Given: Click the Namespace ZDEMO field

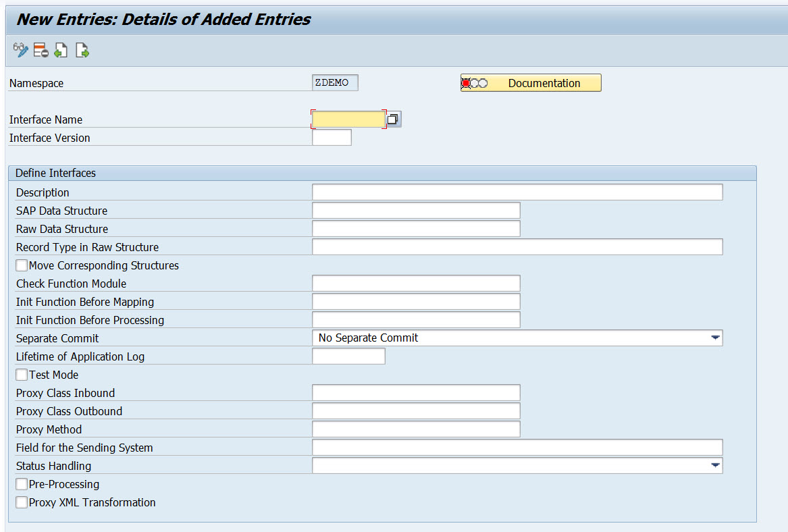Looking at the screenshot, I should (x=335, y=82).
